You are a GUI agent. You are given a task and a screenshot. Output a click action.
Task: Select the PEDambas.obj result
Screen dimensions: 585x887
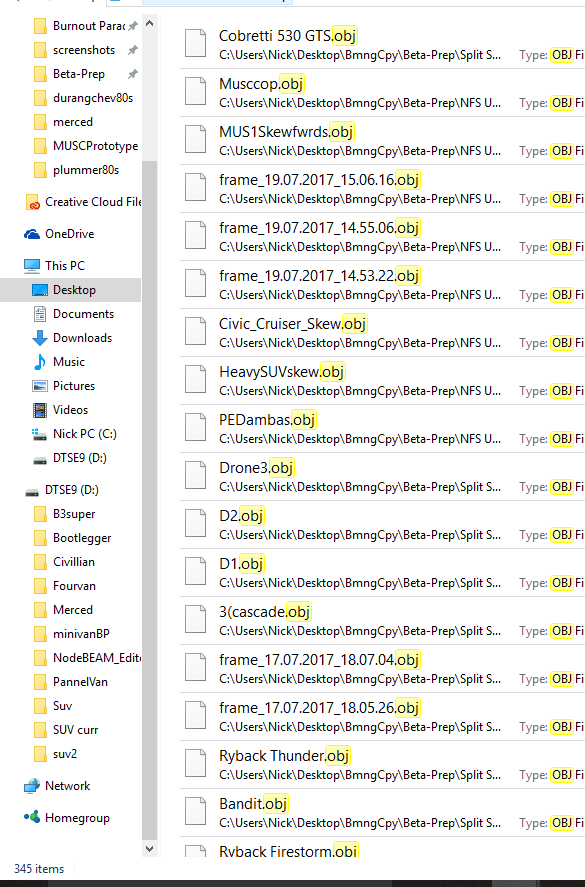tap(382, 429)
